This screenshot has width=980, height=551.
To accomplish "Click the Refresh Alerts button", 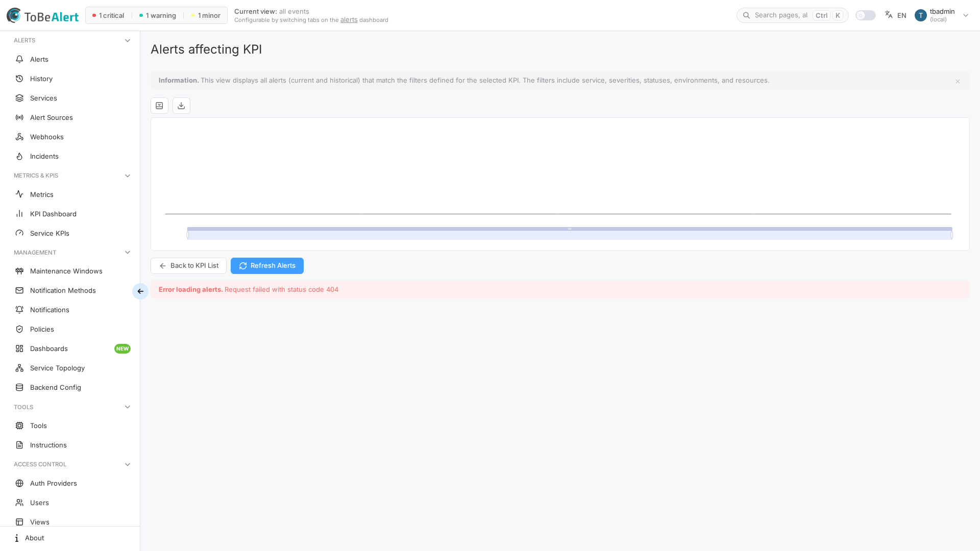I will tap(267, 266).
